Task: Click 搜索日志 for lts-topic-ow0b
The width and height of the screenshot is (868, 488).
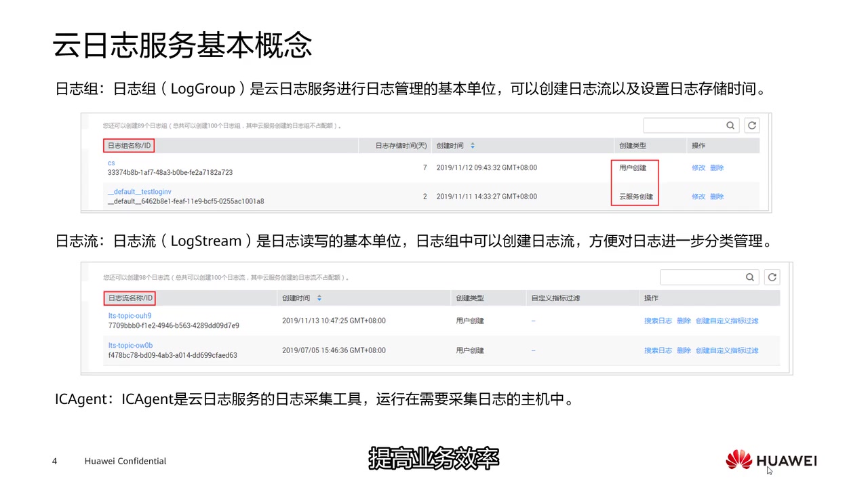Action: (658, 350)
